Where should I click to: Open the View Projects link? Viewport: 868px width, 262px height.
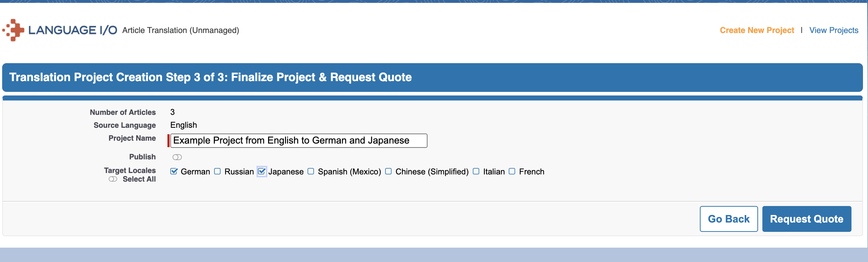point(834,30)
